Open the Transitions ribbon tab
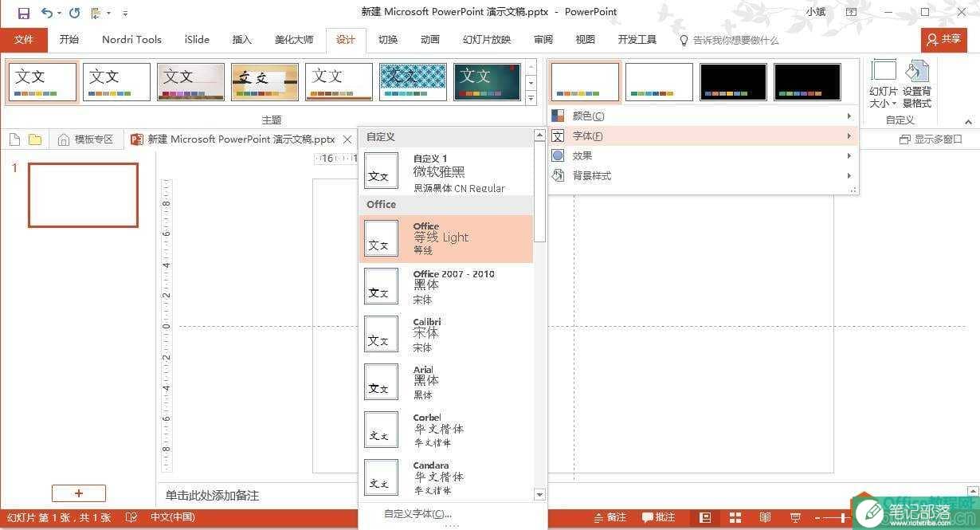 pos(388,39)
